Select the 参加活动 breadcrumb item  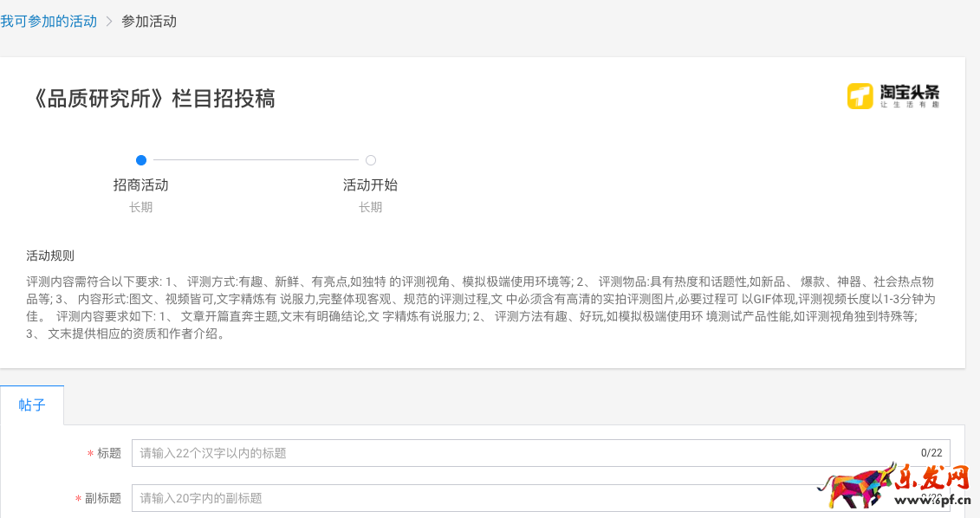coord(149,21)
